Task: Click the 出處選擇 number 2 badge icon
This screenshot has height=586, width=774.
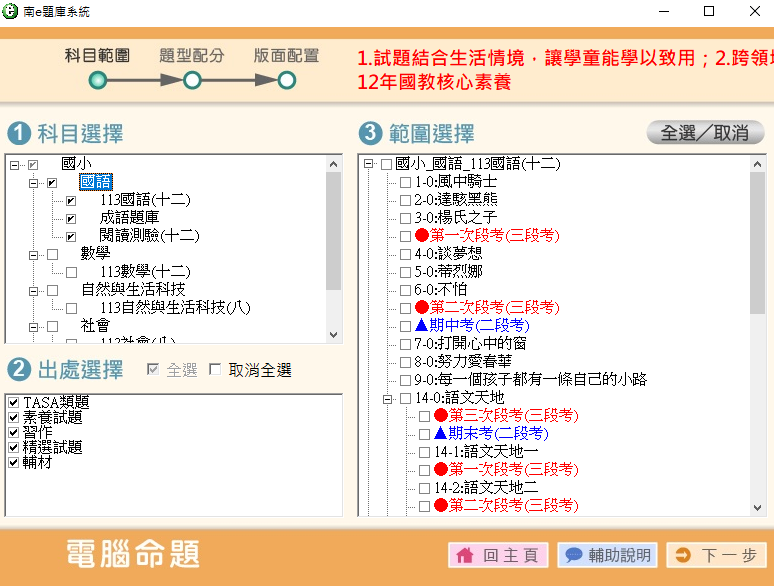Action: 18,370
